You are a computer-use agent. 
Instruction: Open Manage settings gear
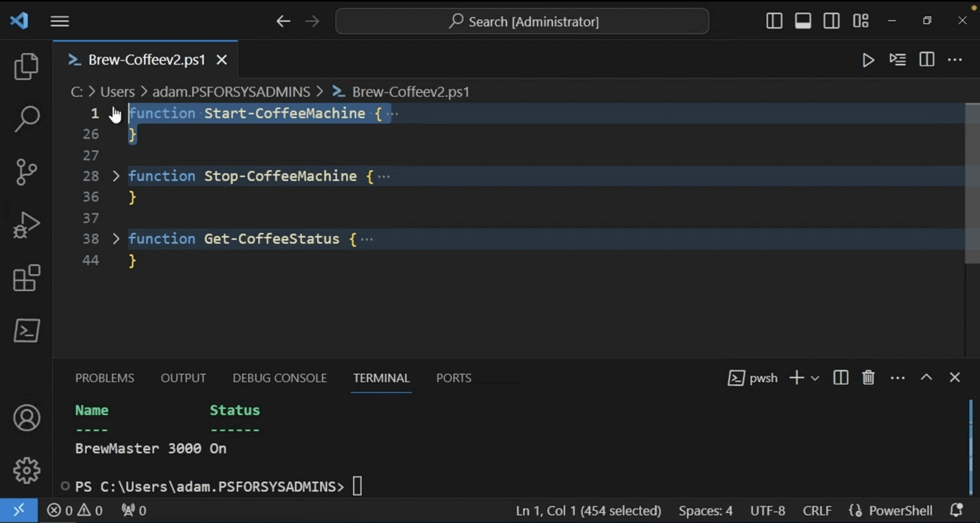[x=26, y=470]
